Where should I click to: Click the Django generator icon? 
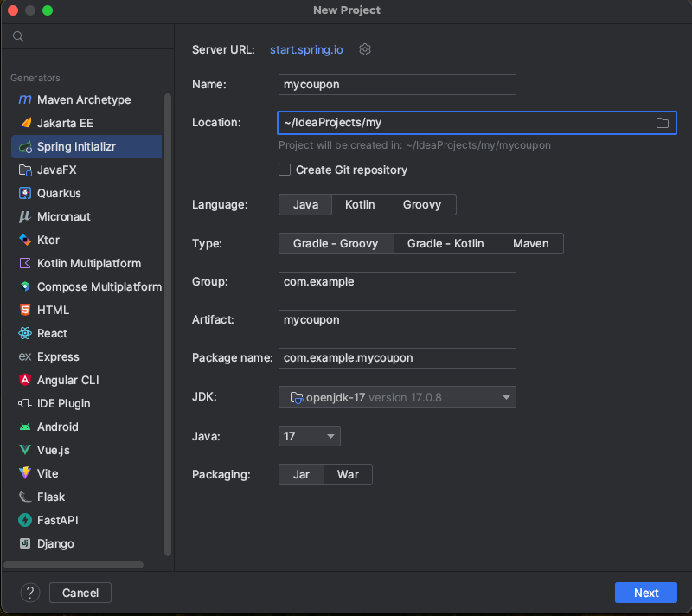(x=25, y=543)
